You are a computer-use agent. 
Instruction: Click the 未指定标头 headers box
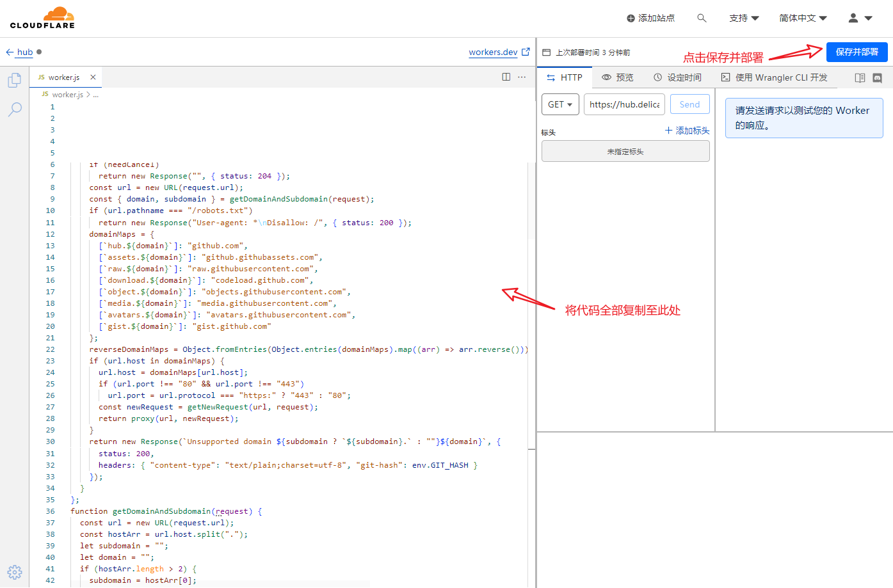click(625, 152)
